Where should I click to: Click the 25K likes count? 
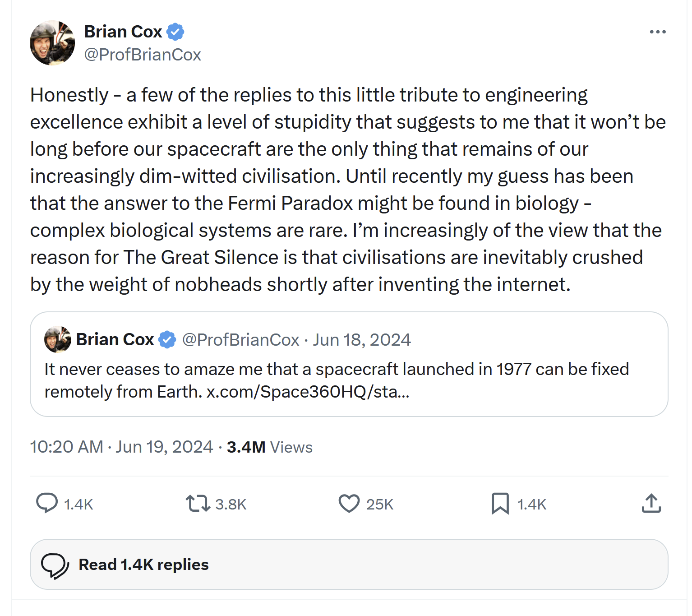click(379, 504)
